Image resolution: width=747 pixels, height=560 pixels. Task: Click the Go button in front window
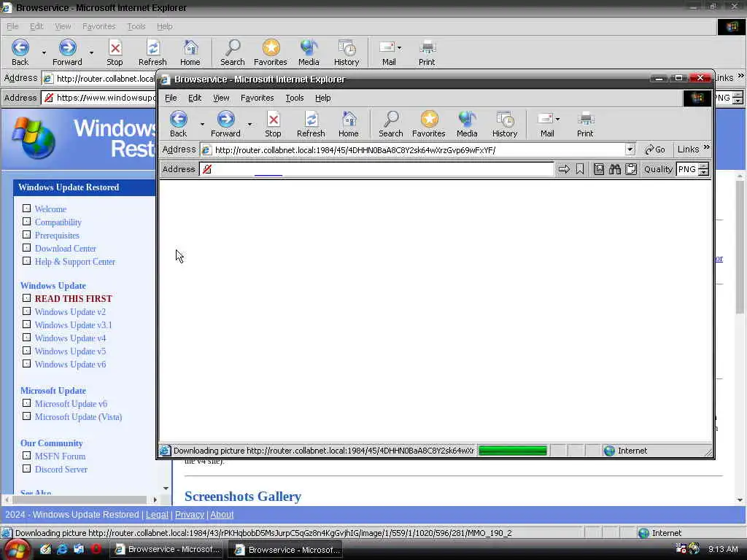coord(654,149)
